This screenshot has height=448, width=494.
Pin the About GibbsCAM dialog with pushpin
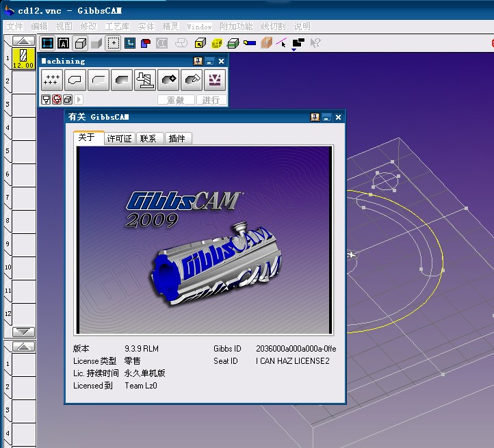pos(315,118)
